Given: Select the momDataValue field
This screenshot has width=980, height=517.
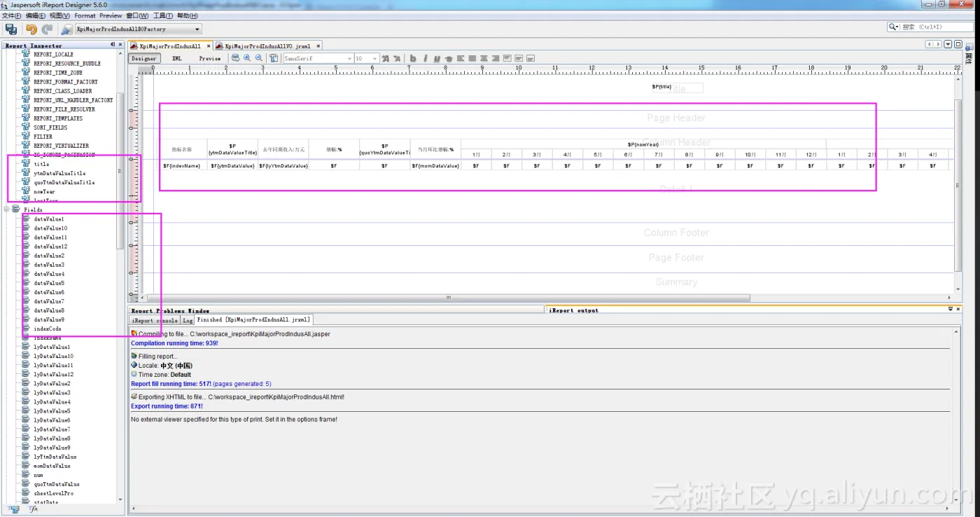Looking at the screenshot, I should [x=52, y=466].
